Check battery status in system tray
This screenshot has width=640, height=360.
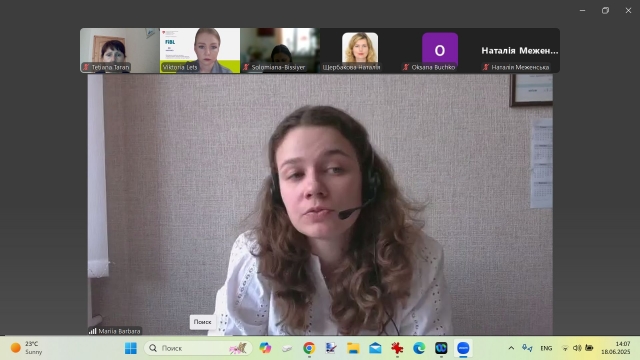pyautogui.click(x=589, y=348)
